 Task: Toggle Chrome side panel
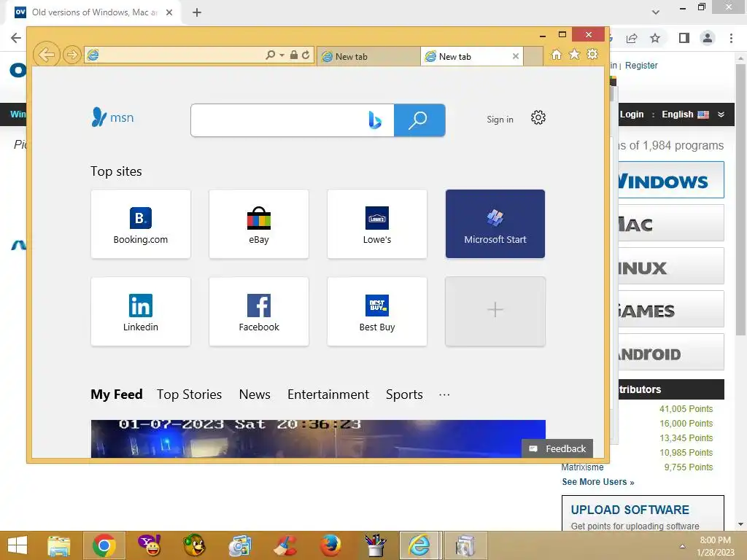(684, 38)
